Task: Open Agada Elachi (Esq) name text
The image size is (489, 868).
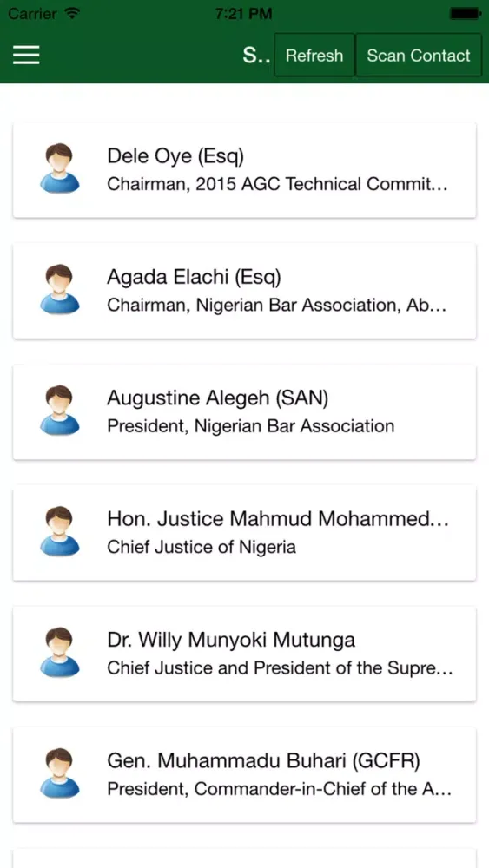Action: point(194,278)
